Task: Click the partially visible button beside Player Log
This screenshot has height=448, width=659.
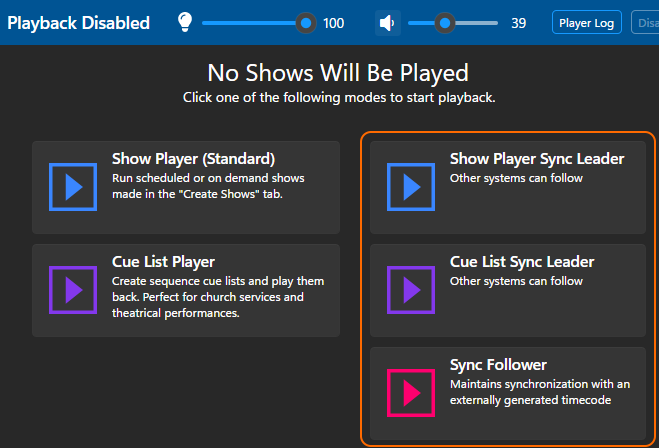Action: (x=645, y=22)
